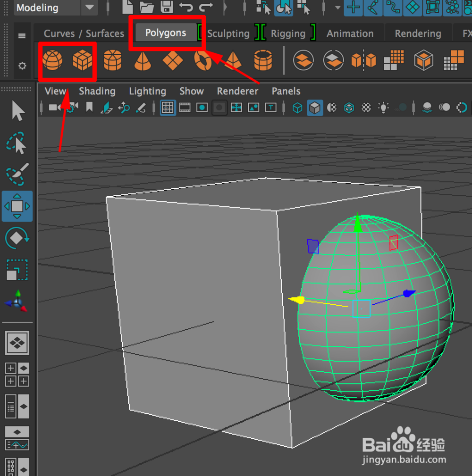Create a polygon cylinder from the shelf
The image size is (472, 476).
(113, 60)
